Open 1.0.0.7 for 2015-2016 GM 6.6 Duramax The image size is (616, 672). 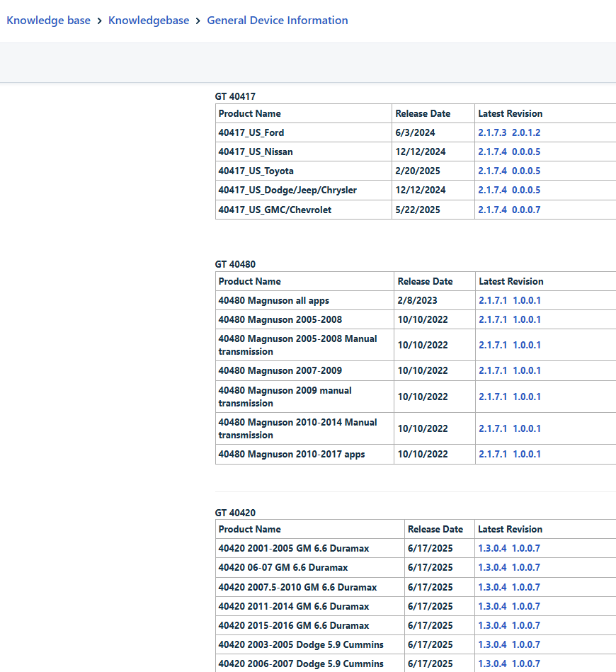(526, 625)
